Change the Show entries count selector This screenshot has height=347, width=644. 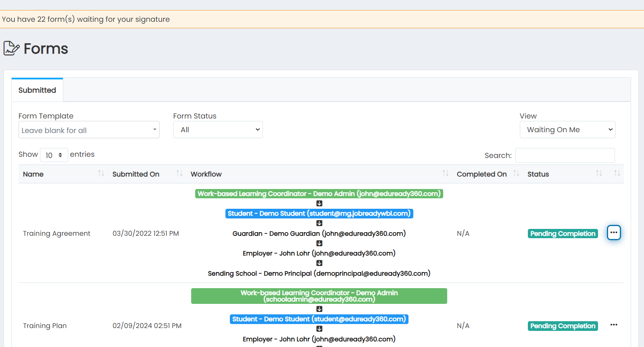pos(54,155)
